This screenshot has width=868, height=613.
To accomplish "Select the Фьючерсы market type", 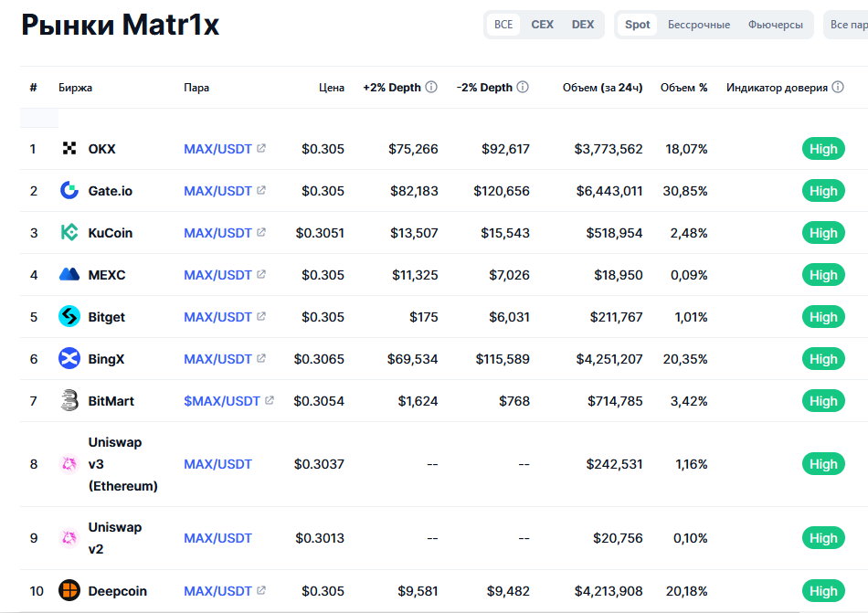I will pos(776,25).
